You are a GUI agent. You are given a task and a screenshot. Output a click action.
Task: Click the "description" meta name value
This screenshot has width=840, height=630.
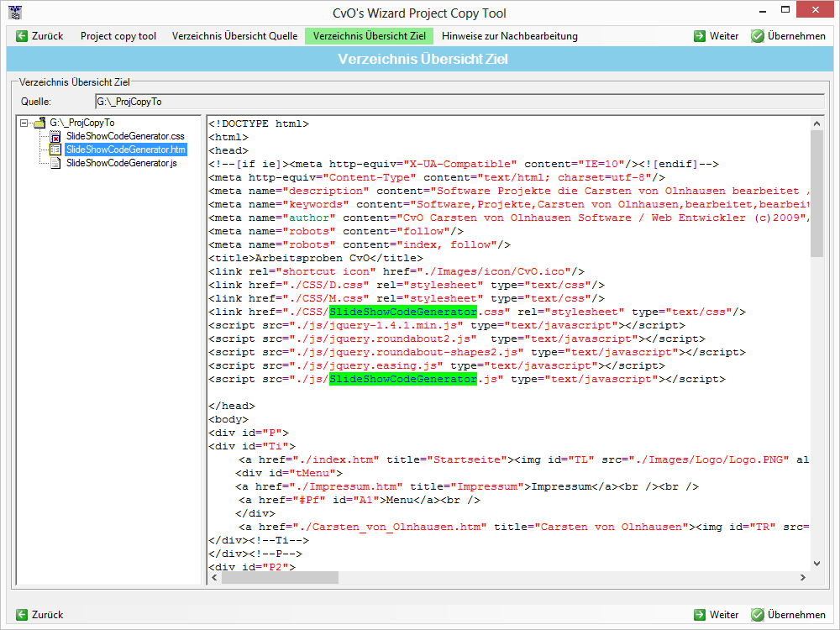(326, 191)
